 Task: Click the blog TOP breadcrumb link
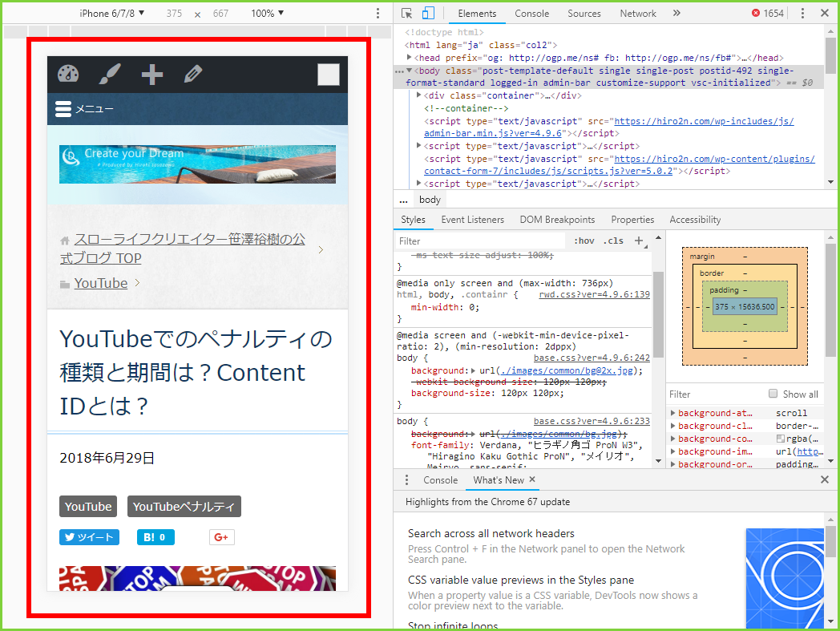click(183, 249)
